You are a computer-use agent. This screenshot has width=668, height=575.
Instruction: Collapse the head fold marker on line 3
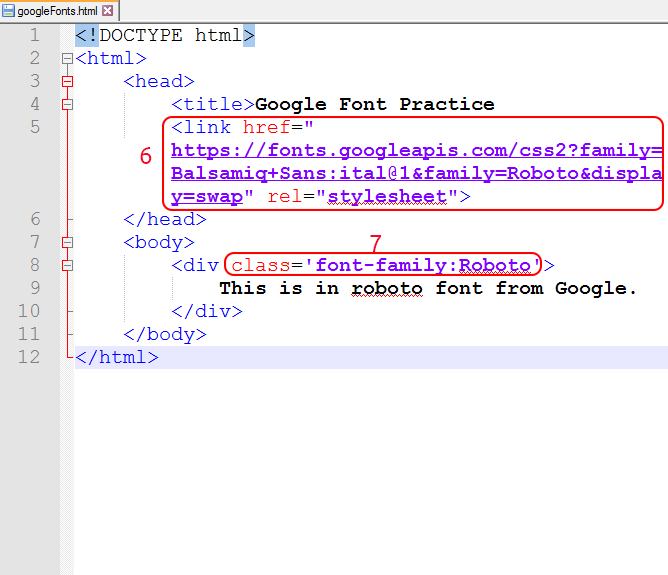67,81
